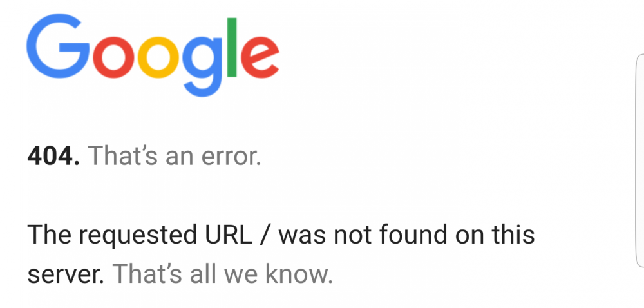Image resolution: width=644 pixels, height=308 pixels.
Task: Click the word "know." at message end
Action: [x=299, y=274]
